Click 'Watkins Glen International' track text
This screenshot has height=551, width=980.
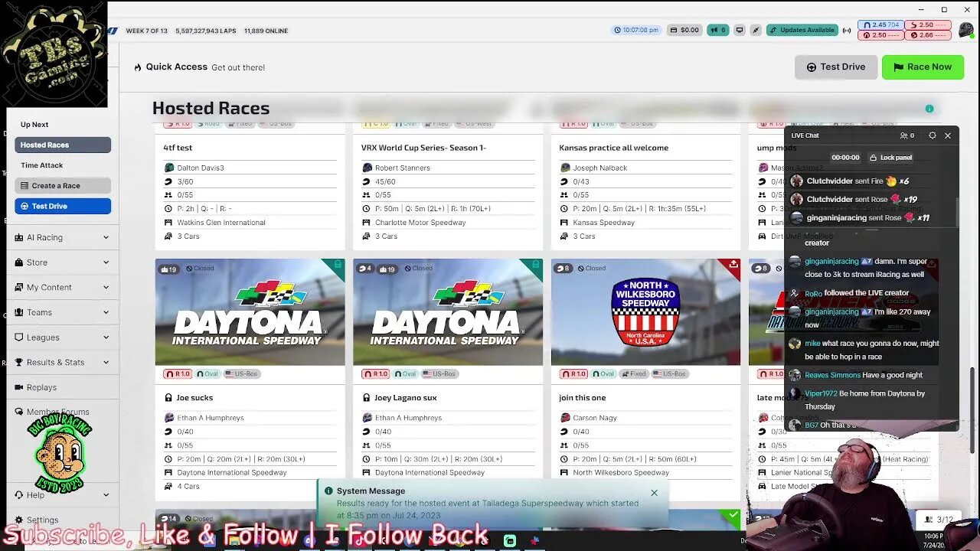[221, 223]
